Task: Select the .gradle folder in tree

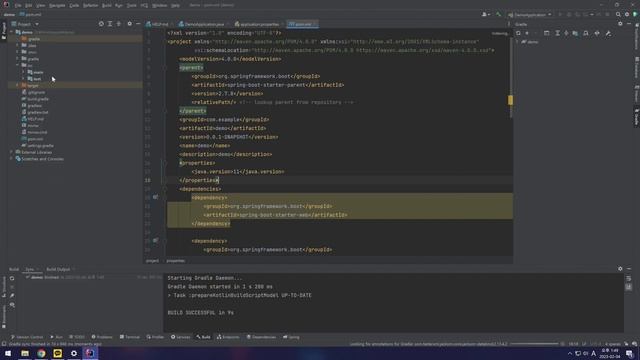Action: coord(34,39)
